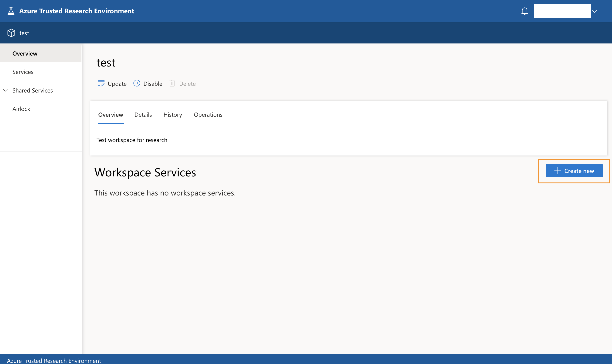Screen dimensions: 612x364
Task: Click the Disable pause icon
Action: point(137,83)
